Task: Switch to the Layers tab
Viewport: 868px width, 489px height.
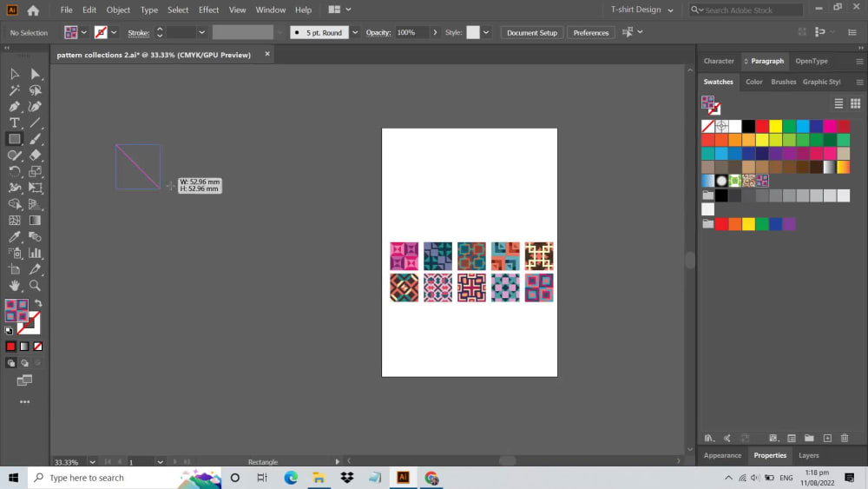Action: (x=809, y=455)
